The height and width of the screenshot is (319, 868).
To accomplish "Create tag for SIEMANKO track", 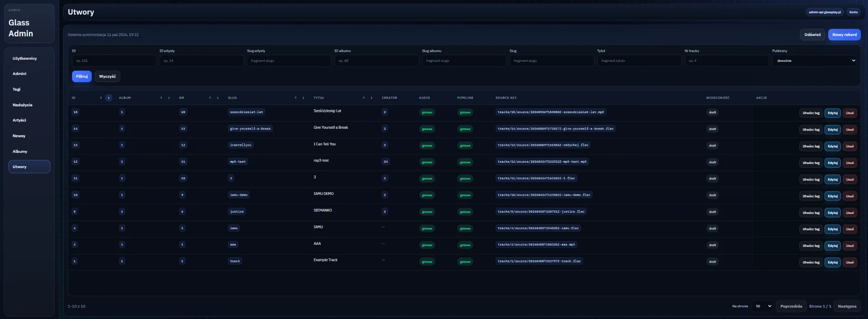I will click(811, 213).
